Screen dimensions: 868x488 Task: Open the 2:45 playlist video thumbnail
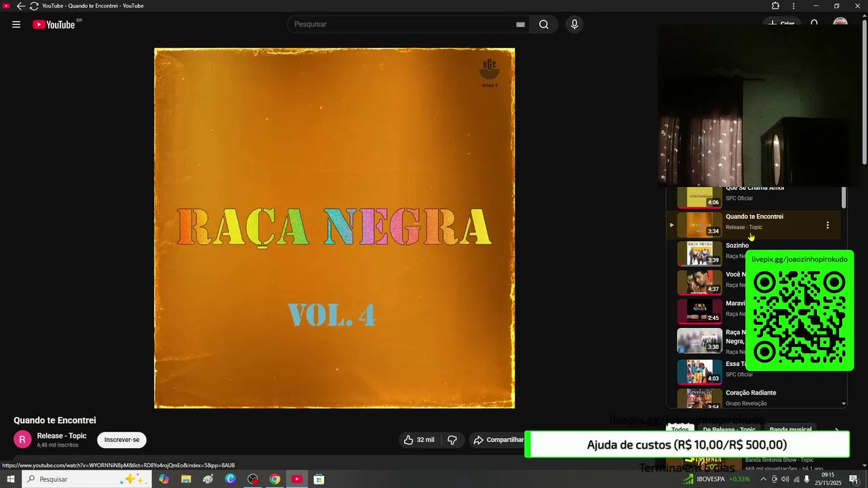tap(699, 312)
